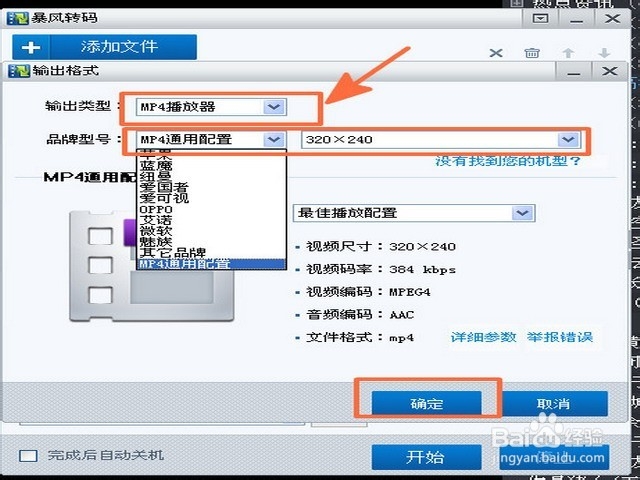Move file down with down arrow icon
640x480 pixels.
[604, 53]
